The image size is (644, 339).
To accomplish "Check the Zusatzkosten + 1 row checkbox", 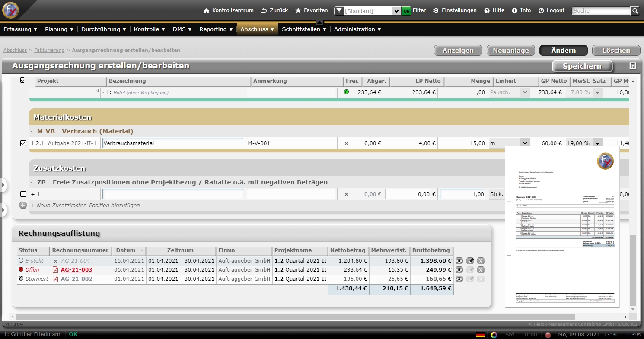I will coord(23,194).
